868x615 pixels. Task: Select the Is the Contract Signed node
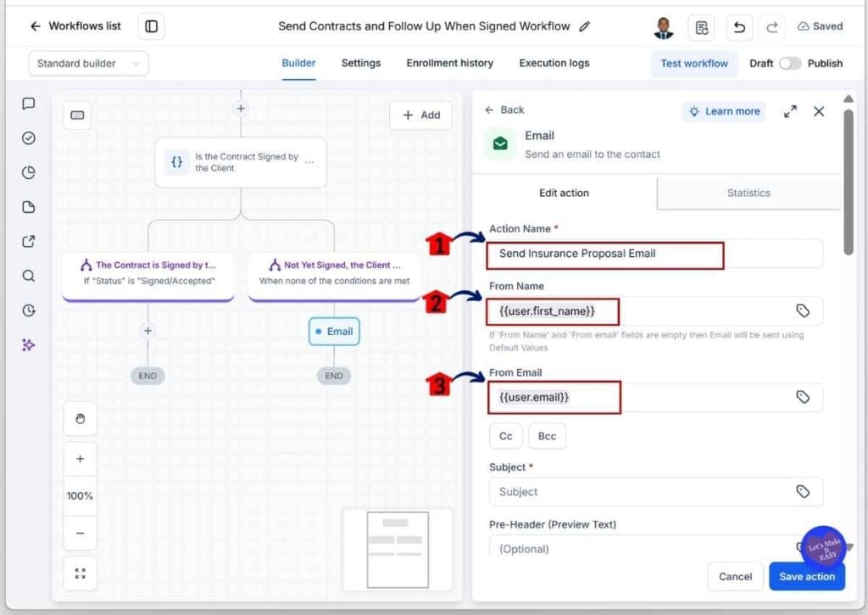(x=241, y=162)
